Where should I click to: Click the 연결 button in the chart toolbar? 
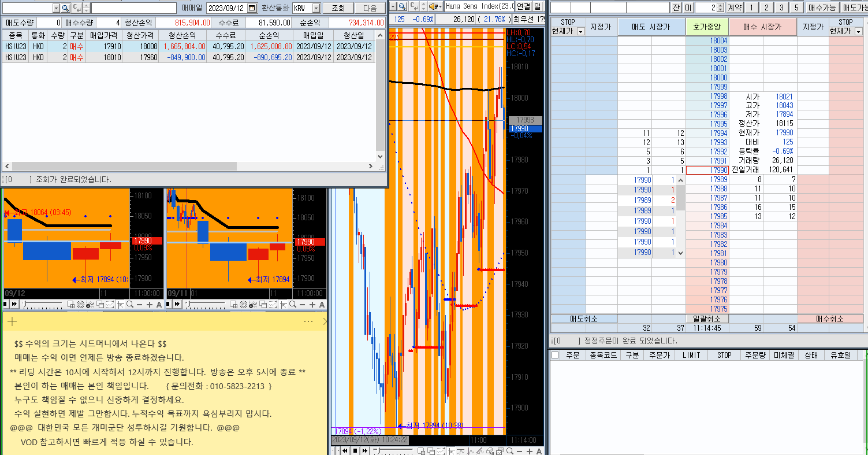[x=523, y=6]
